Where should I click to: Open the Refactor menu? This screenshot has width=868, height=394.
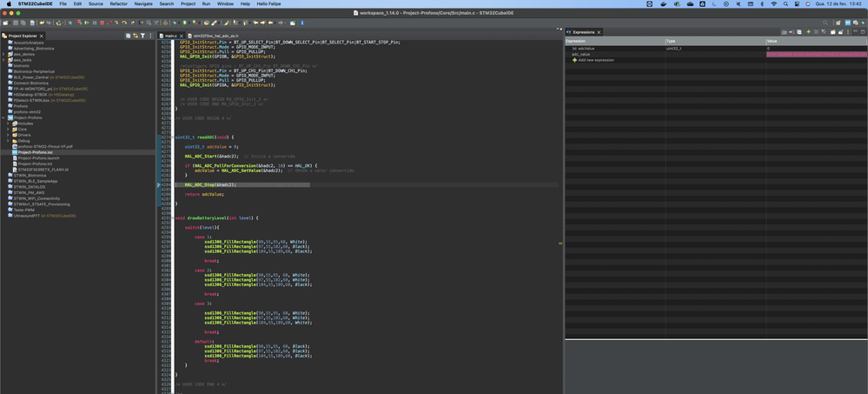pos(118,4)
